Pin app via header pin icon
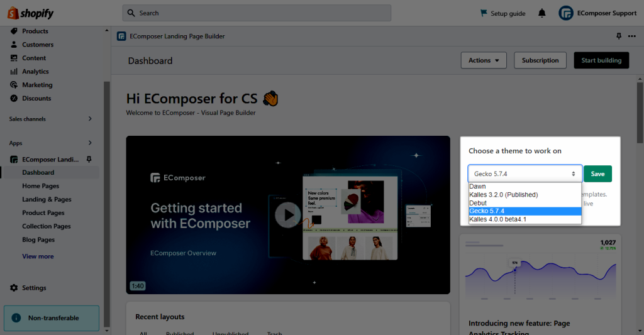The image size is (644, 335). pos(619,36)
